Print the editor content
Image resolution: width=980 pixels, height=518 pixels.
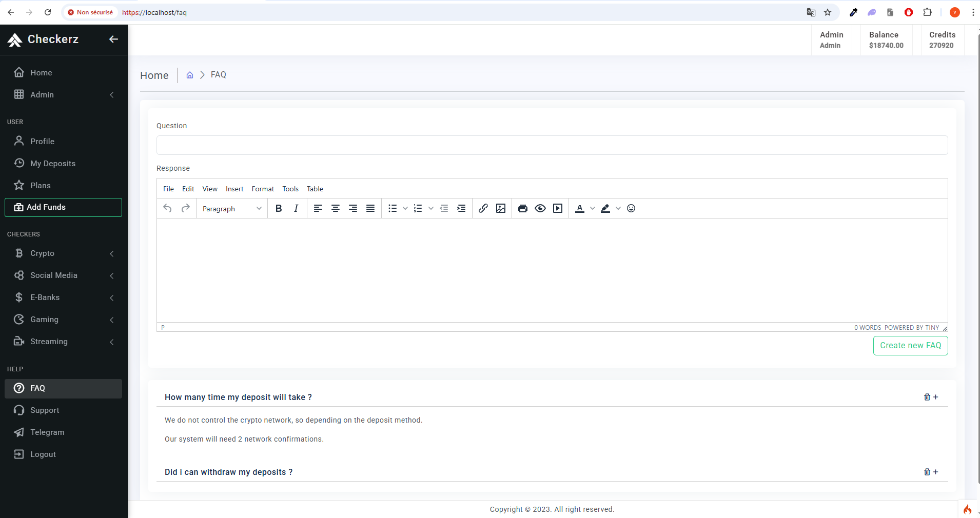pyautogui.click(x=523, y=208)
